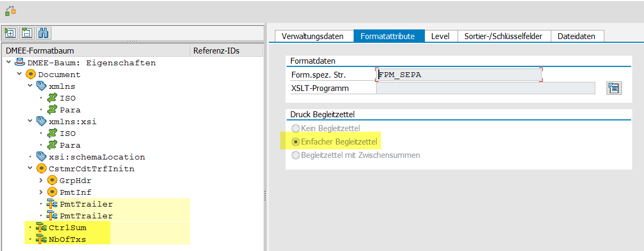This screenshot has height=251, width=644.
Task: Select the CtrlSum node icon
Action: coord(41,227)
